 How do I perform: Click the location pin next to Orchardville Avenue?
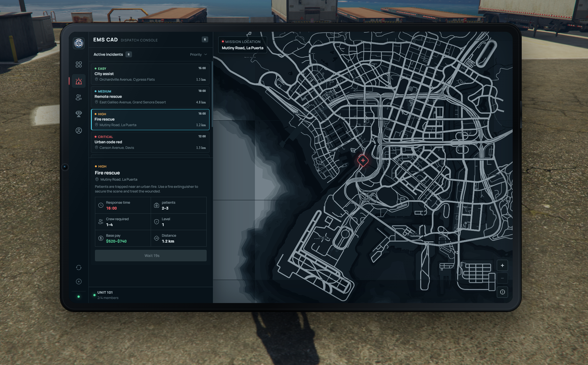96,79
